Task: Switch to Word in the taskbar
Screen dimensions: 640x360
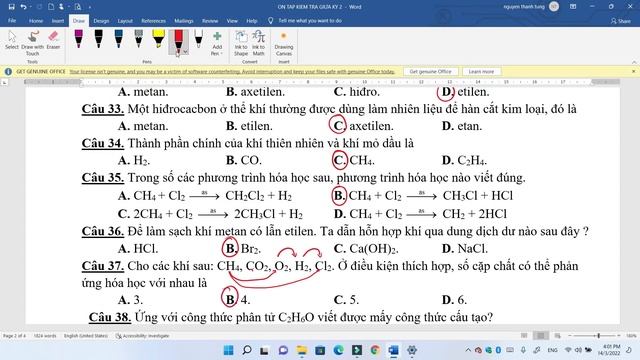Action: pyautogui.click(x=393, y=350)
